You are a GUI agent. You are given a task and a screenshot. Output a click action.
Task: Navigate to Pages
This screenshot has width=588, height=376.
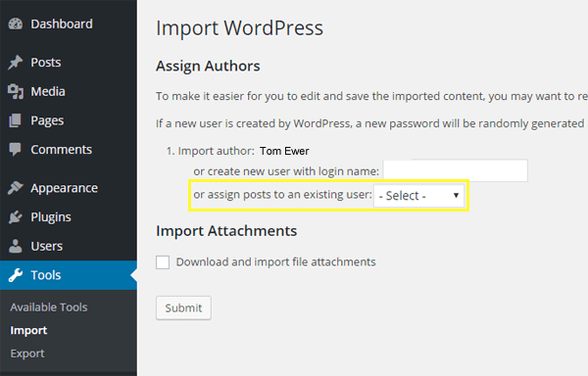click(47, 120)
